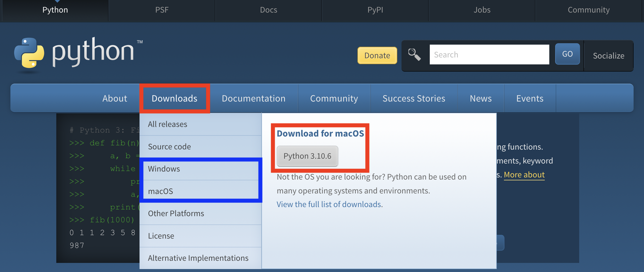644x272 pixels.
Task: Select the Community tab in top bar
Action: click(589, 10)
